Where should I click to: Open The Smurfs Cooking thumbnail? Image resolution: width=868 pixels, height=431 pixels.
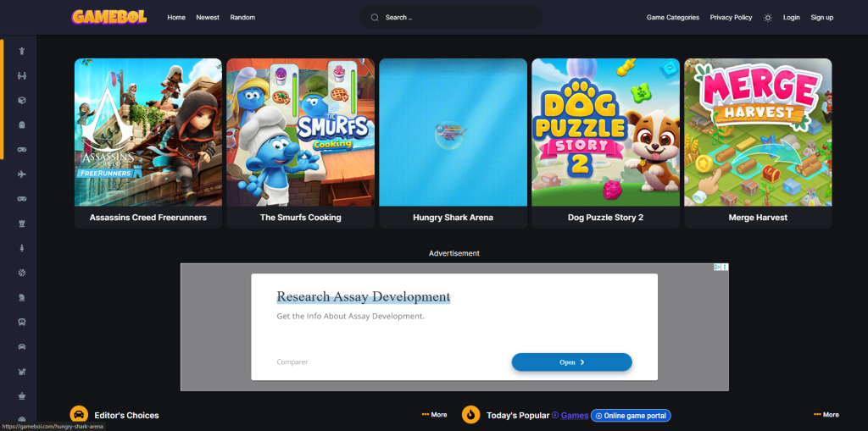tap(301, 132)
